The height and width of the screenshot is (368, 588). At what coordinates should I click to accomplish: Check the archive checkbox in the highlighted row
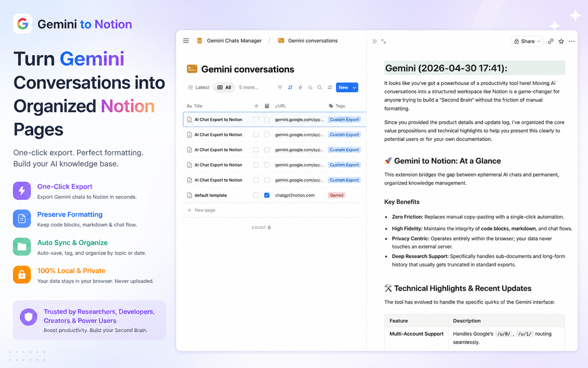(267, 120)
